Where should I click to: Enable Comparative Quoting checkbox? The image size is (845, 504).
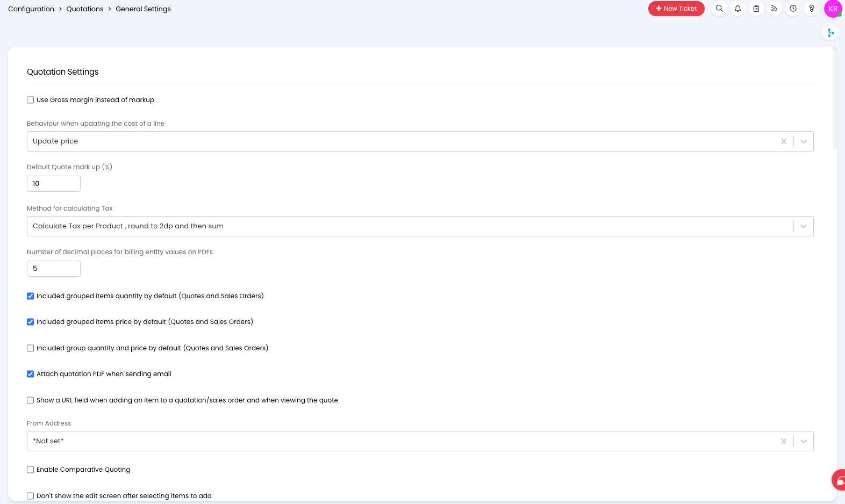point(31,470)
